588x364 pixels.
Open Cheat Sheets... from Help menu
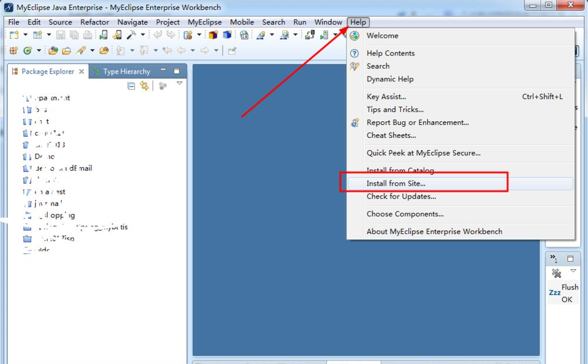click(x=461, y=135)
